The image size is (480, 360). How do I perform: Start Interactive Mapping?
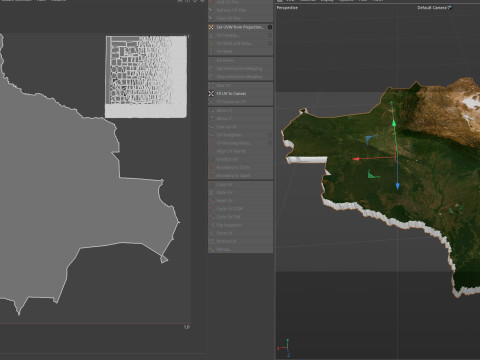click(240, 69)
